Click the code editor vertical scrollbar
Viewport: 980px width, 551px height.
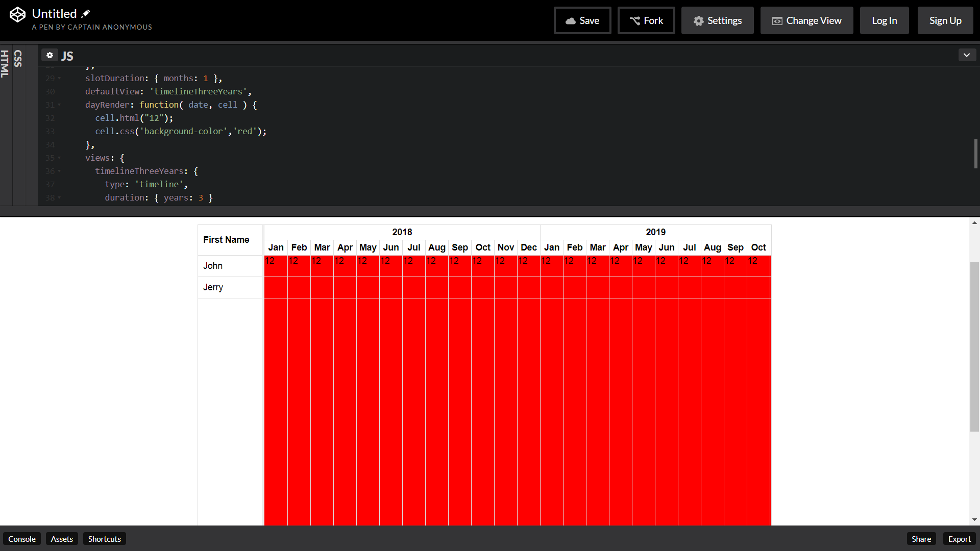(x=975, y=154)
